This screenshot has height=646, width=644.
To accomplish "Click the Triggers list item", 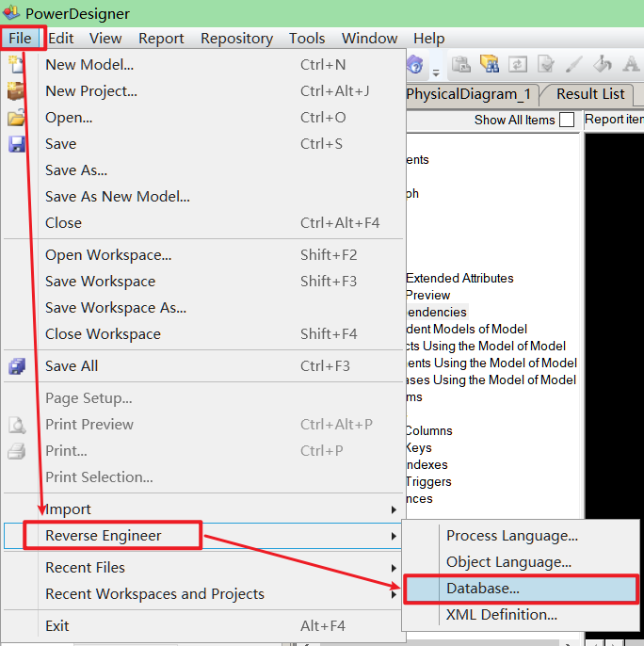I will (428, 482).
